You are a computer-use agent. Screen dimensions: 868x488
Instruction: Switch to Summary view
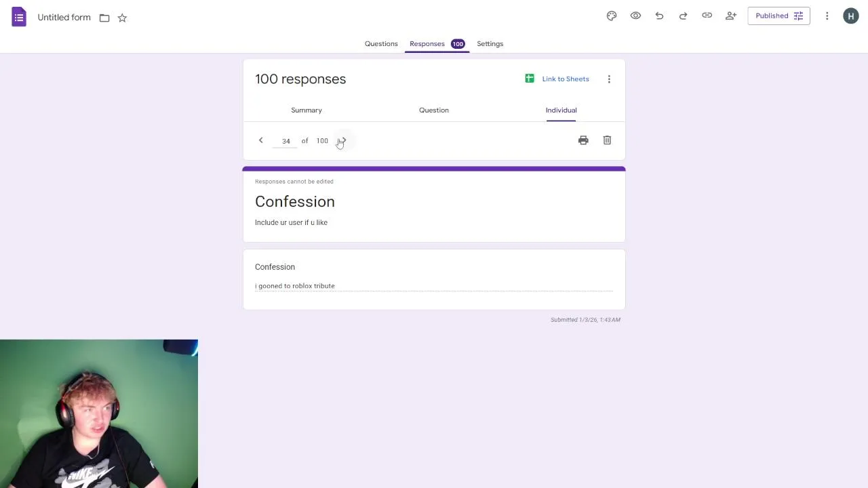(307, 110)
